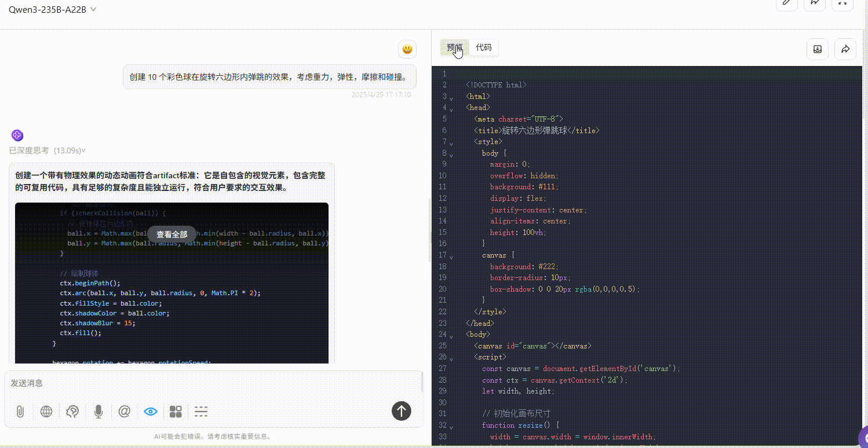Click the paperclip attachment icon
The height and width of the screenshot is (448, 868).
tap(20, 412)
